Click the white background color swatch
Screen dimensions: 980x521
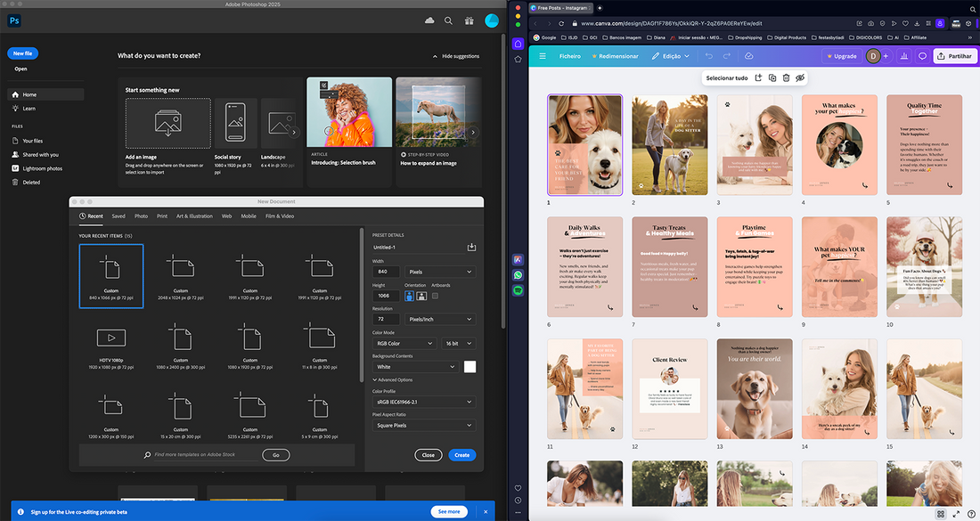[470, 366]
